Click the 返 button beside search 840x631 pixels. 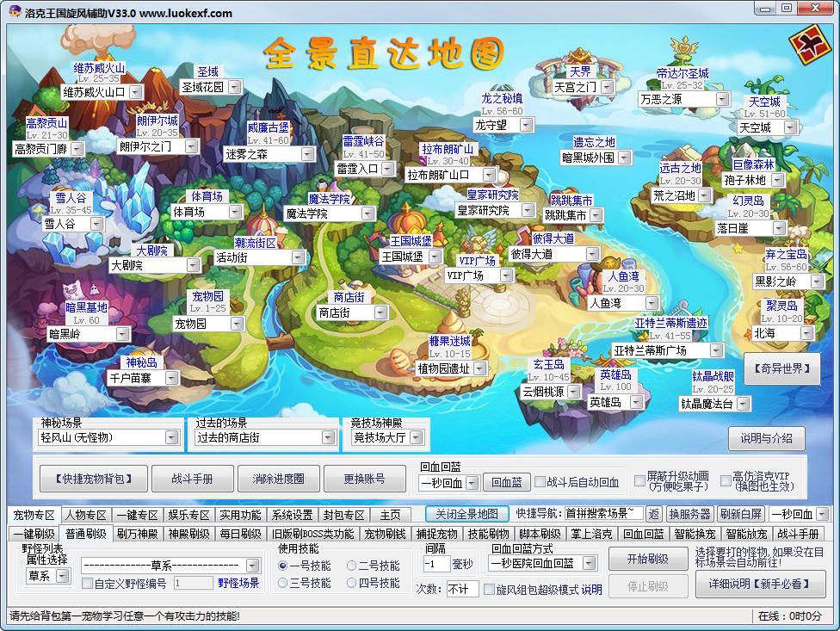(x=653, y=514)
